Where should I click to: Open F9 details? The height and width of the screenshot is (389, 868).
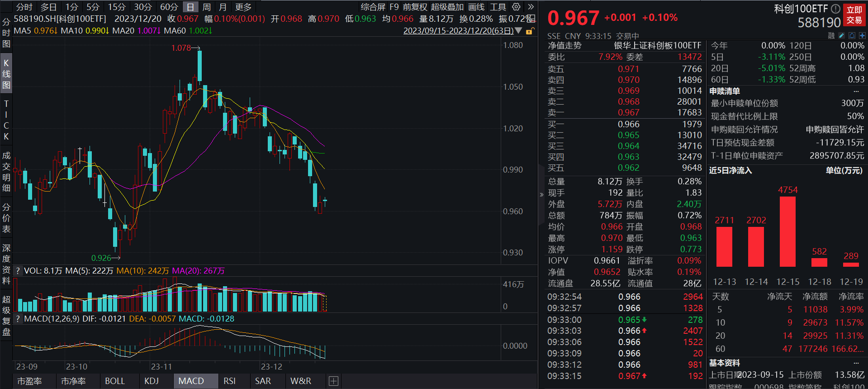pyautogui.click(x=394, y=7)
